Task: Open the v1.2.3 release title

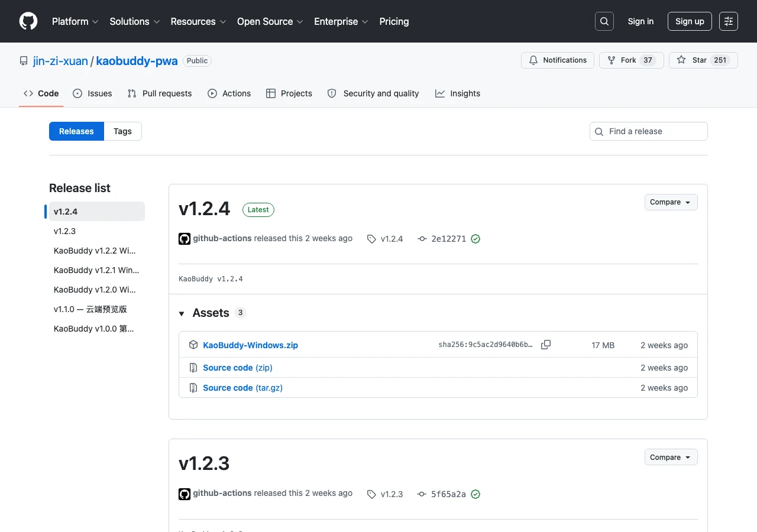Action: [x=204, y=463]
